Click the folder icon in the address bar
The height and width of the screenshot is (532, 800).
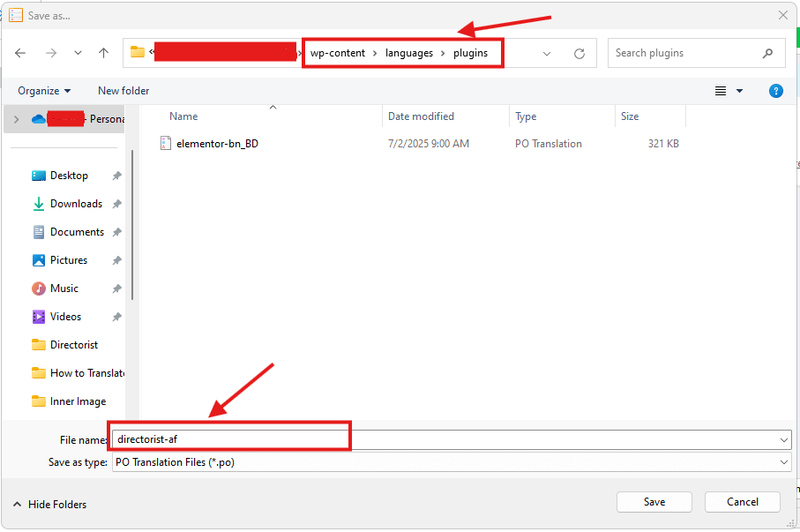click(138, 52)
